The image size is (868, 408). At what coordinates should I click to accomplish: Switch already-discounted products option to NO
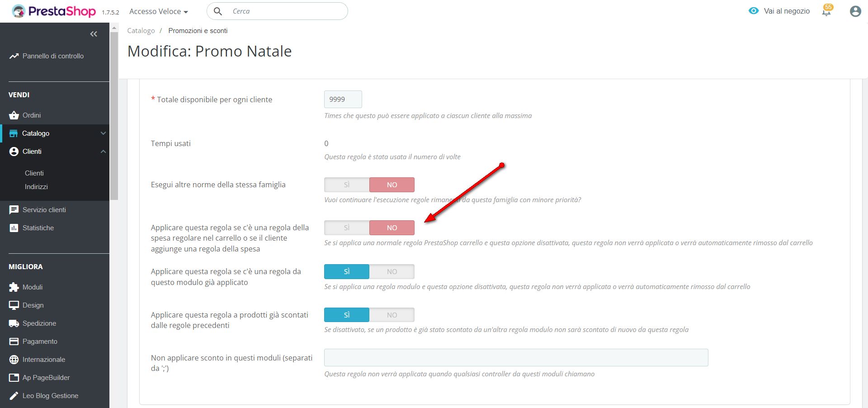pyautogui.click(x=392, y=315)
